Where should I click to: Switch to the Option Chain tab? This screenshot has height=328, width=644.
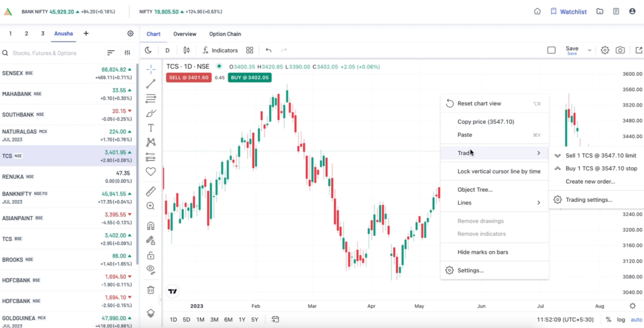[225, 34]
